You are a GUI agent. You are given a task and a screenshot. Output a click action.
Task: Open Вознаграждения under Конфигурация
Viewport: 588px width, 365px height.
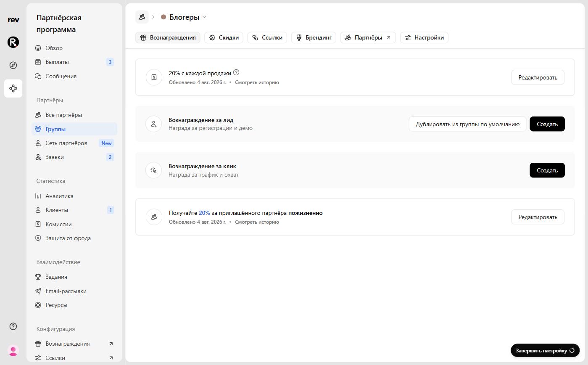[74, 344]
